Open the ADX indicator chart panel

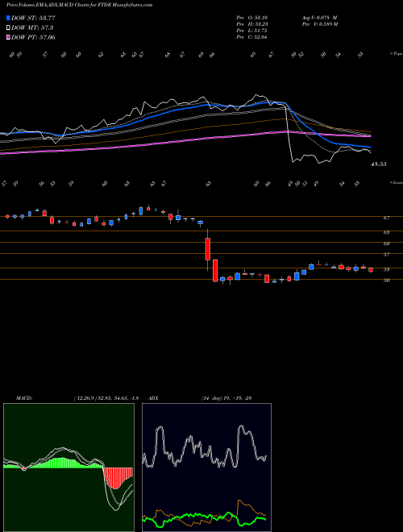coord(206,468)
